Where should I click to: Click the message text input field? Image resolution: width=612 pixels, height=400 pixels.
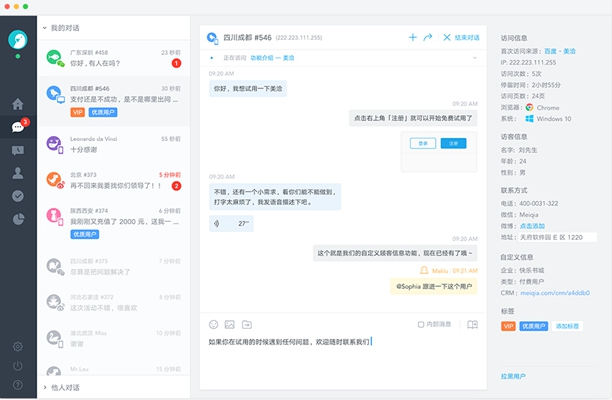[340, 355]
